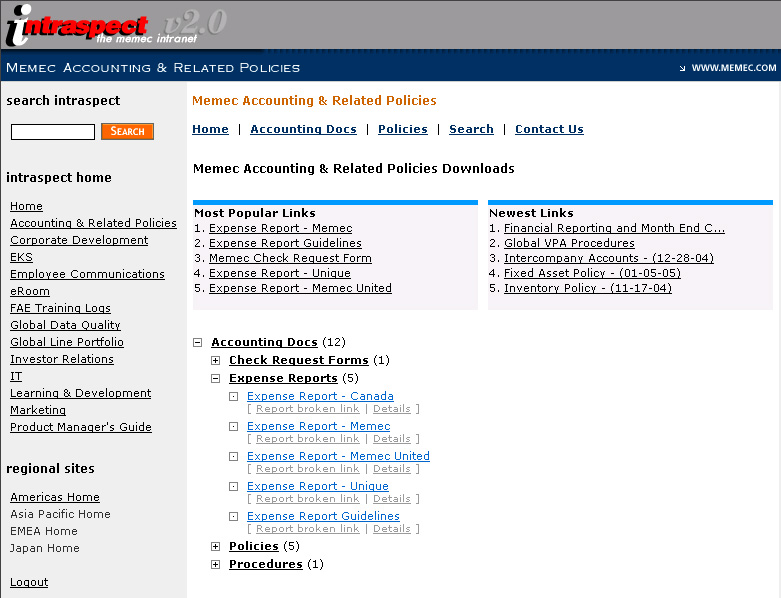Report broken link for Expense Report - Canada
The width and height of the screenshot is (781, 598).
point(308,409)
